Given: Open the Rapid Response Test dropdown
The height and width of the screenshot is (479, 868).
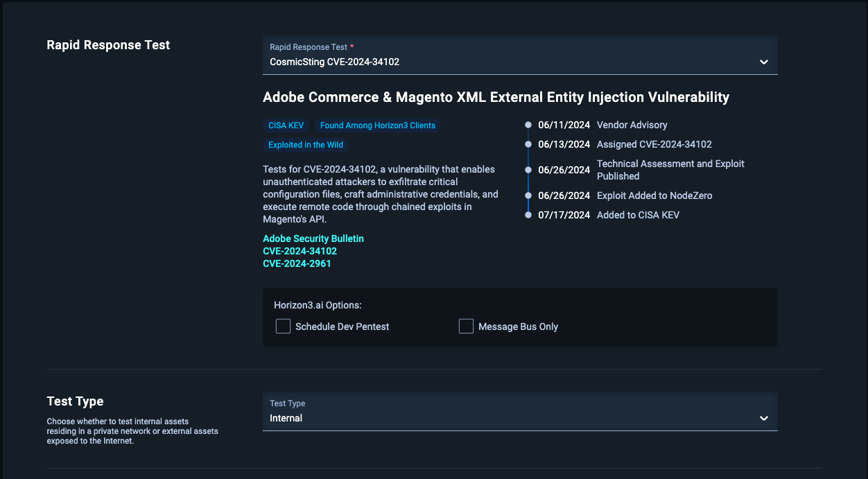Looking at the screenshot, I should coord(520,55).
